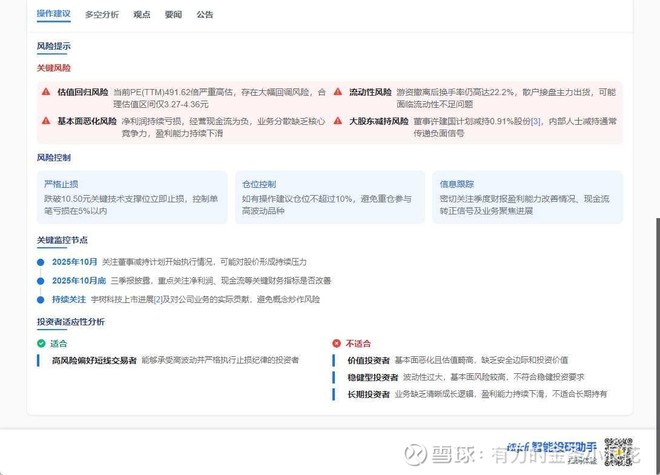Open the 观点 tab
The image size is (660, 475).
(142, 15)
